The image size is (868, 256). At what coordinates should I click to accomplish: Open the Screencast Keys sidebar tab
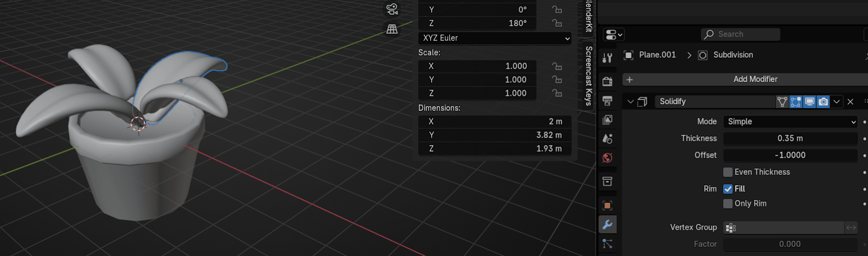pos(588,76)
